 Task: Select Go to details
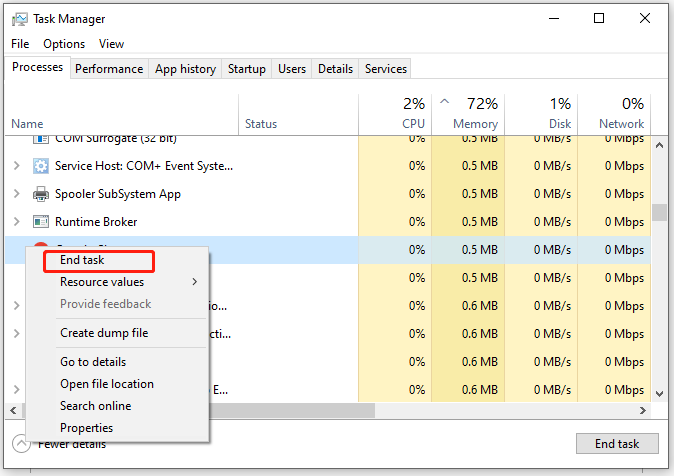(117, 362)
